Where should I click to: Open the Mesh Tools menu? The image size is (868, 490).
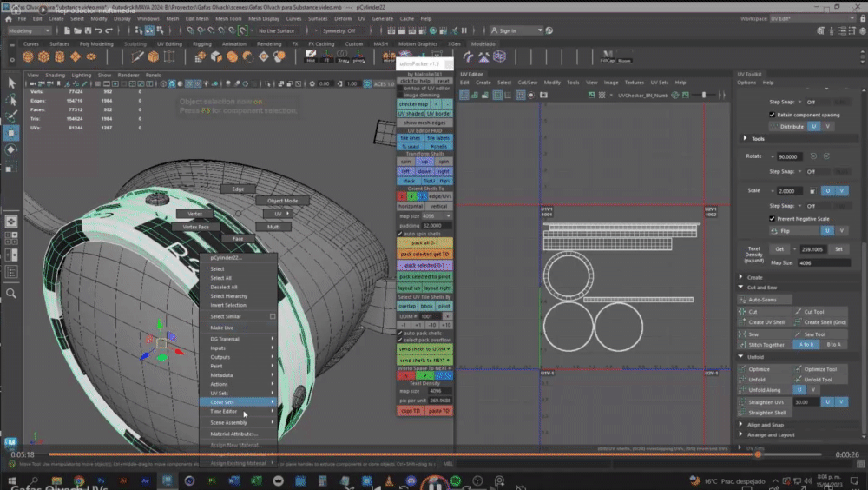click(229, 17)
